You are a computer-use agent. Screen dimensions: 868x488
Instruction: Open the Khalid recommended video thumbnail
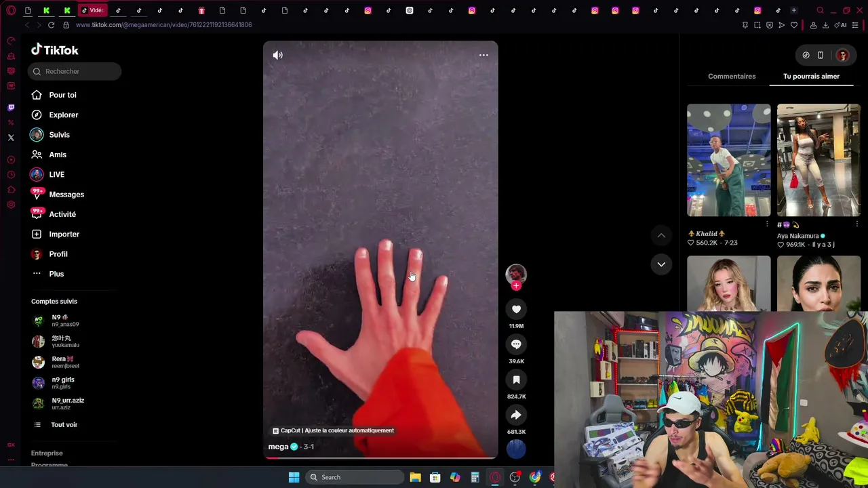coord(728,160)
